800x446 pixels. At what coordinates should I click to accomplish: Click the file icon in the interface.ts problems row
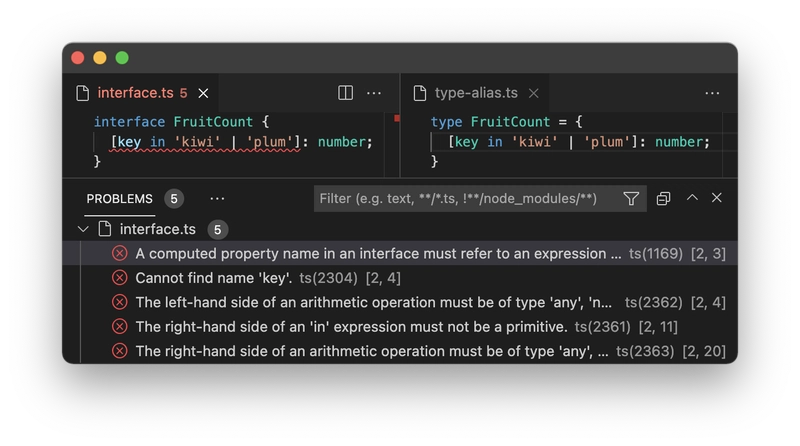(105, 229)
